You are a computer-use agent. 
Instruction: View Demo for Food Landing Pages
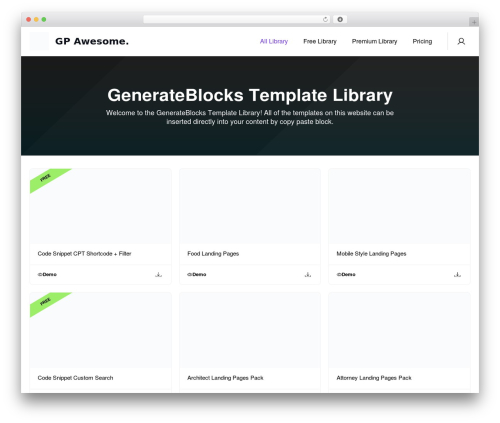[197, 274]
